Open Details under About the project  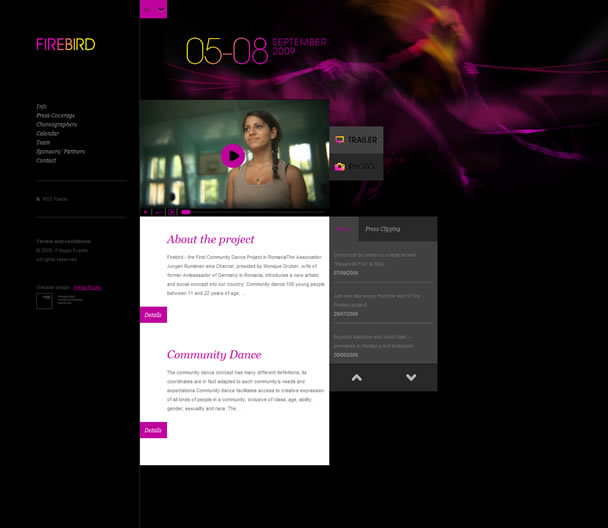click(153, 315)
